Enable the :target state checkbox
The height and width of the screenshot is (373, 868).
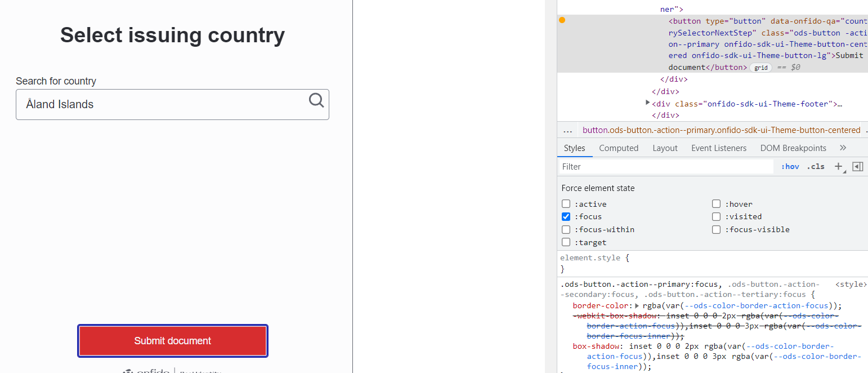click(x=566, y=242)
